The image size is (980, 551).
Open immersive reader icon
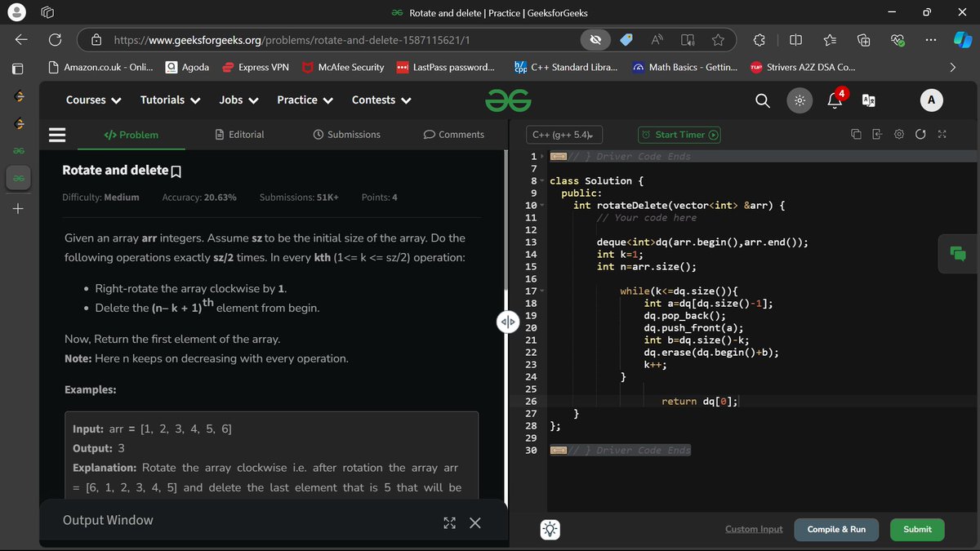click(x=688, y=40)
